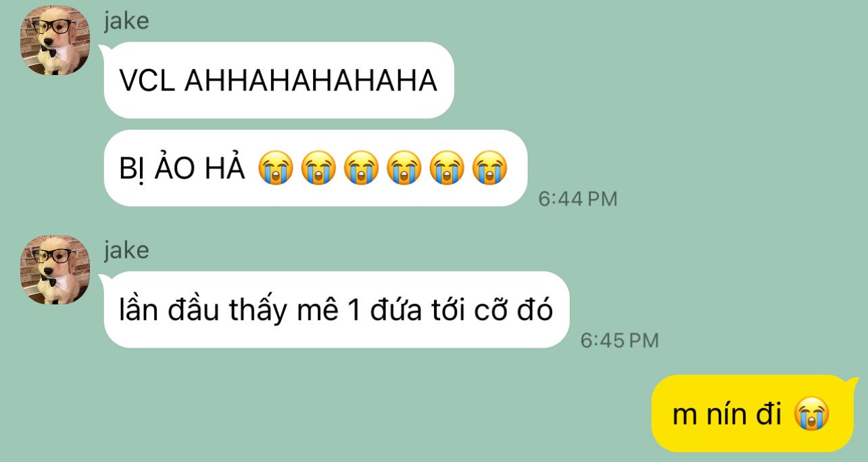Open jake's dog avatar beside the VCL message
Viewport: 868px width, 462px height.
(55, 40)
